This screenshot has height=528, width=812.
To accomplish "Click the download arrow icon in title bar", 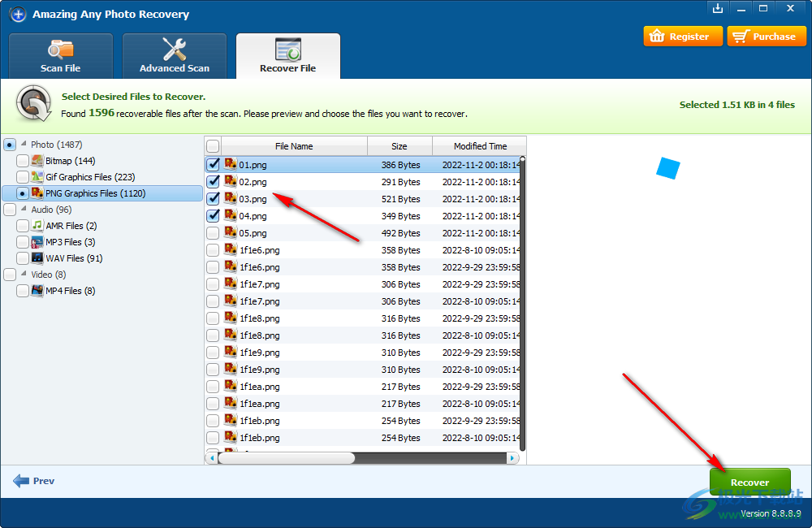I will pos(717,8).
